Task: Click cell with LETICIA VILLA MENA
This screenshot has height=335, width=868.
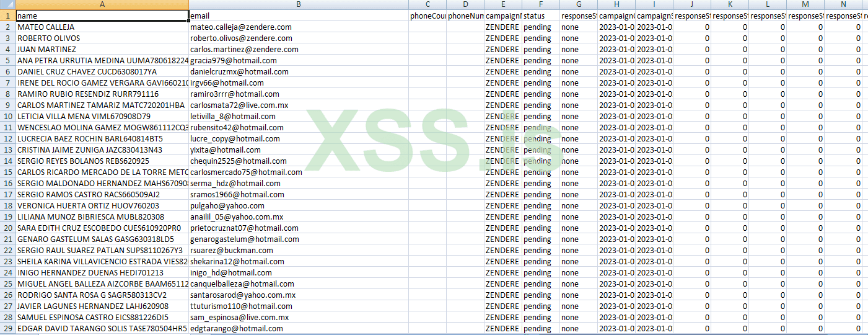Action: 102,116
